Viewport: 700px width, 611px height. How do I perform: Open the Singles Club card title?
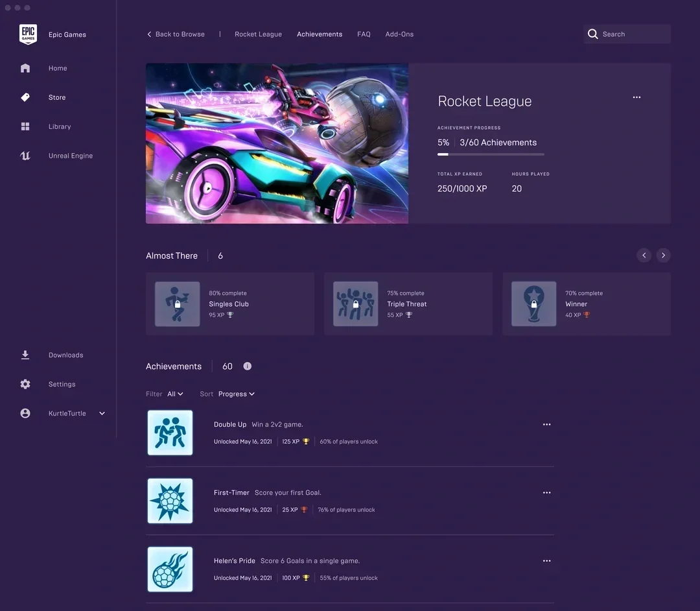click(x=229, y=304)
